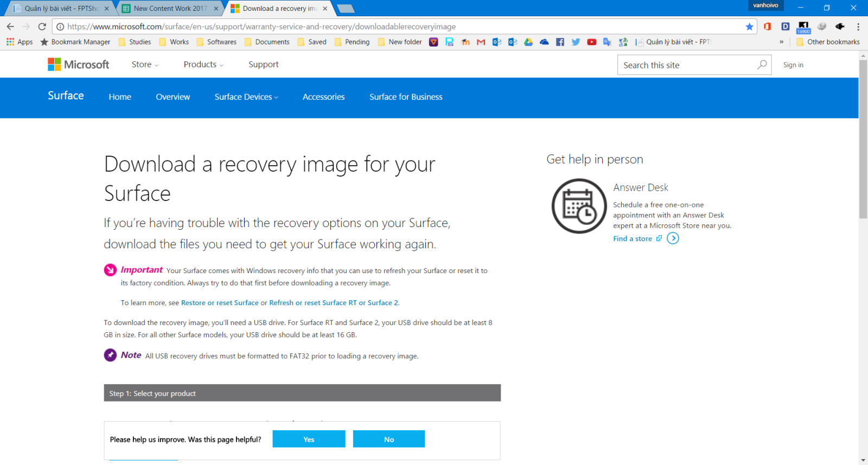Open the blue D extension icon

click(785, 27)
